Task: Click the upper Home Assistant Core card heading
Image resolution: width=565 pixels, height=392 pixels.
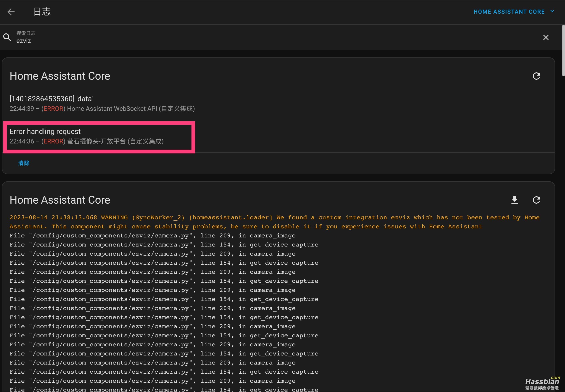Action: pos(60,76)
